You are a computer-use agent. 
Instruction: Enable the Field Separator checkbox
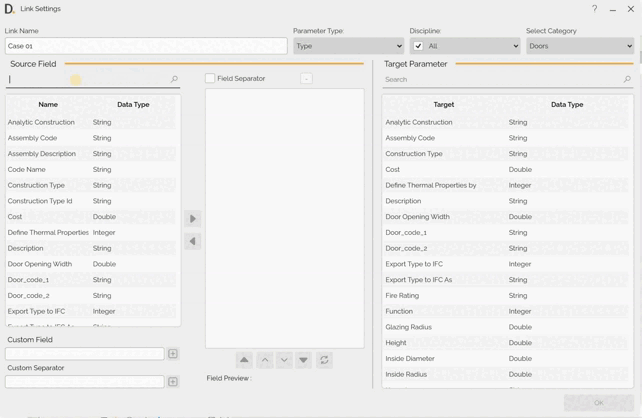pyautogui.click(x=210, y=78)
